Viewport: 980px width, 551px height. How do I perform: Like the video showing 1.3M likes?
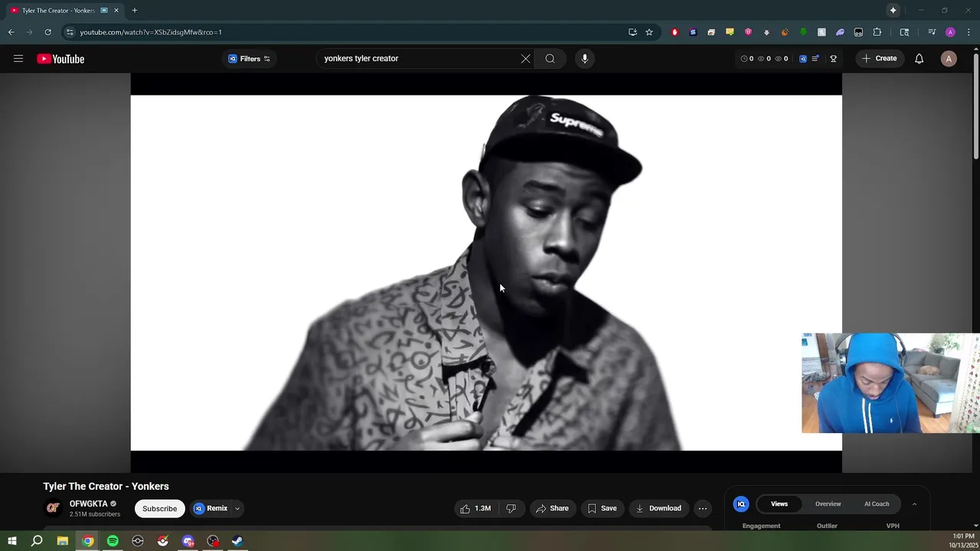pyautogui.click(x=475, y=509)
